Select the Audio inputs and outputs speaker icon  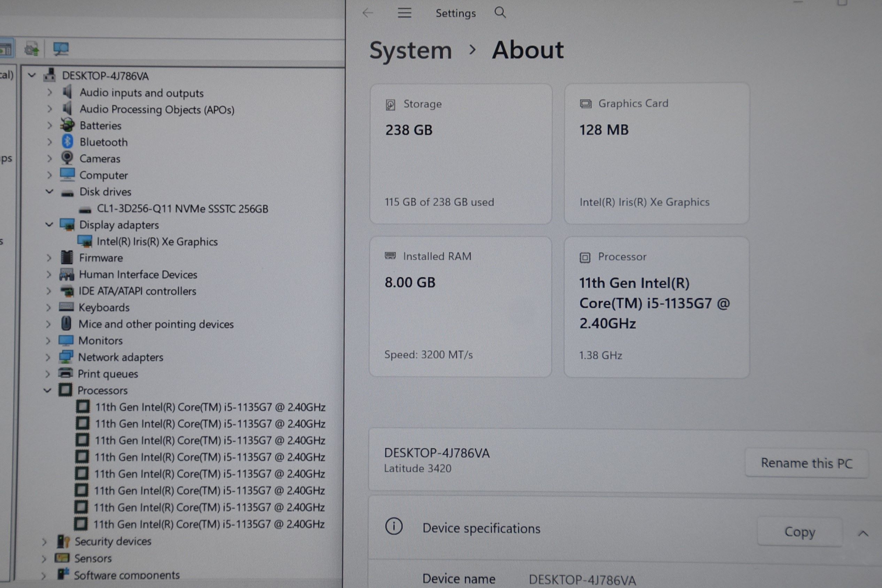tap(68, 92)
